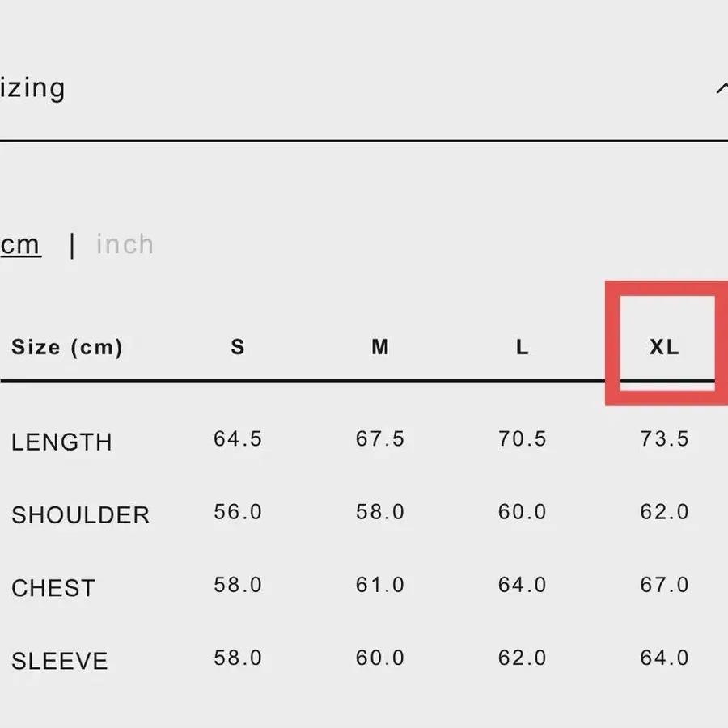Viewport: 728px width, 728px height.
Task: Click the SHOULDER row label
Action: tap(80, 515)
